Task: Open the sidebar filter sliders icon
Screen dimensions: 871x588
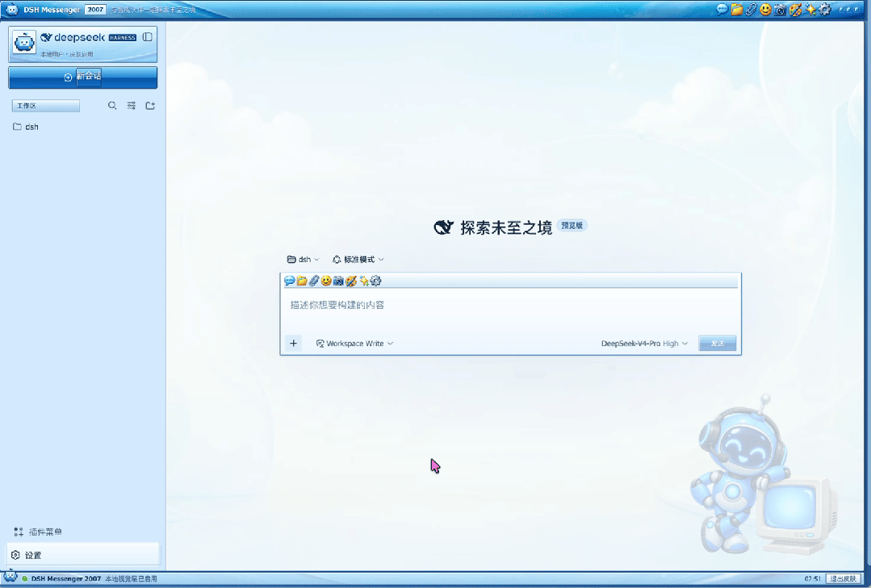Action: [131, 106]
